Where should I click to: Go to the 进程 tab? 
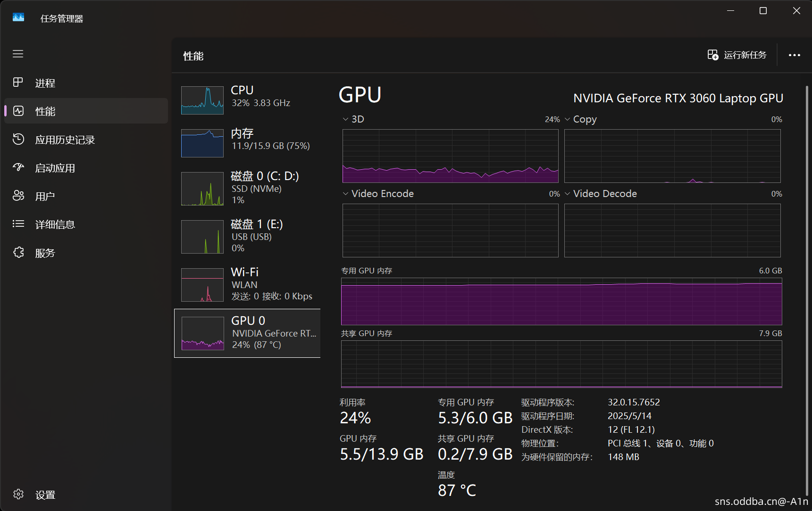[86, 83]
